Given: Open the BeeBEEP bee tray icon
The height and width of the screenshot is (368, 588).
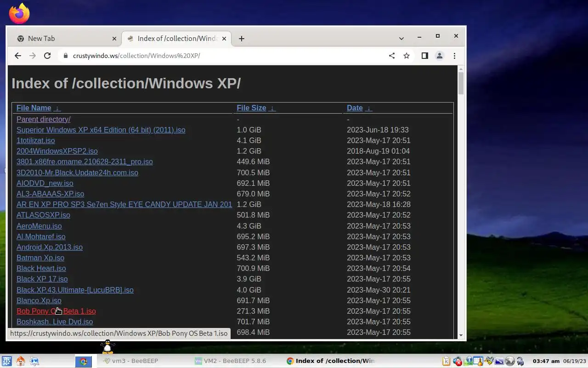Looking at the screenshot, I should point(489,360).
